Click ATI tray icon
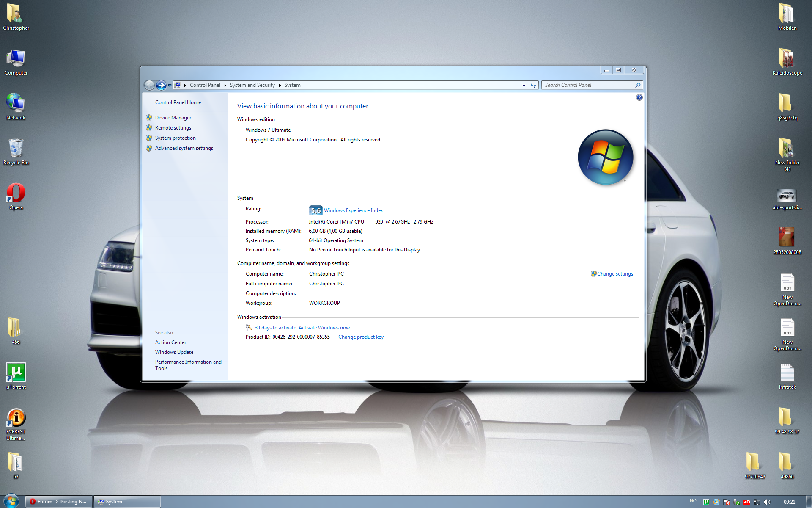Image resolution: width=812 pixels, height=508 pixels. pos(746,502)
